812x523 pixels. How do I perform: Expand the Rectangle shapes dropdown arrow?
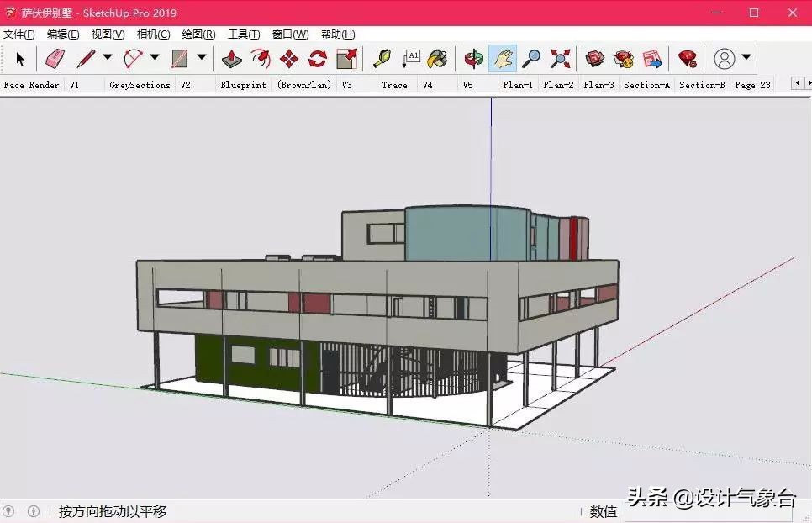[x=202, y=57]
